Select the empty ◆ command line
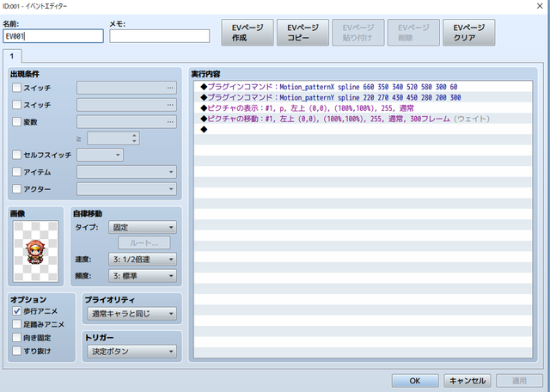This screenshot has width=550, height=392. click(x=363, y=130)
